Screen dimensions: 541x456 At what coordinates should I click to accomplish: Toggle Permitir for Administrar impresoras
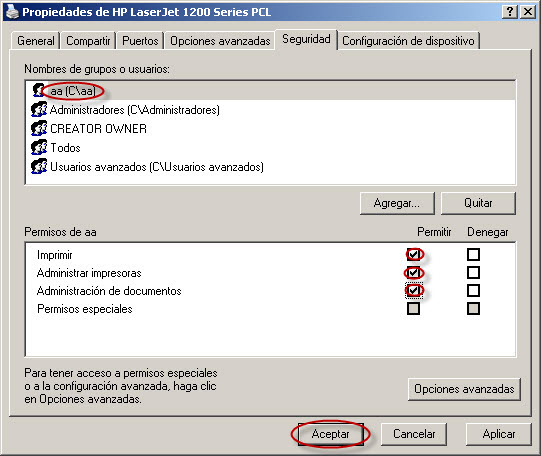[x=413, y=272]
